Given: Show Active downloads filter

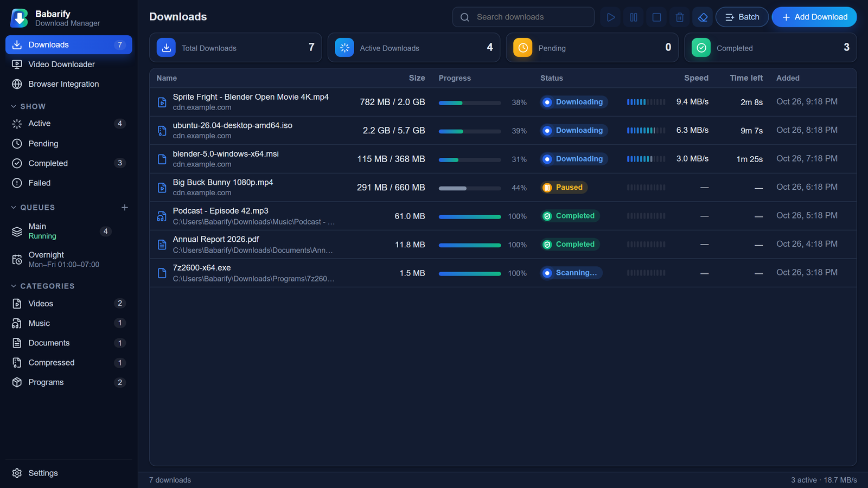Looking at the screenshot, I should [69, 124].
